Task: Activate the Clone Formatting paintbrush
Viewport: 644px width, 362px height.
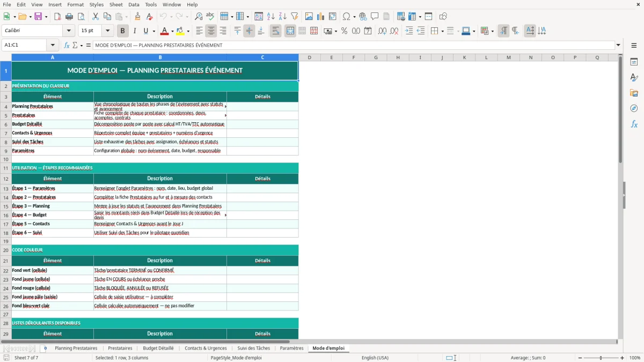Action: (x=137, y=17)
